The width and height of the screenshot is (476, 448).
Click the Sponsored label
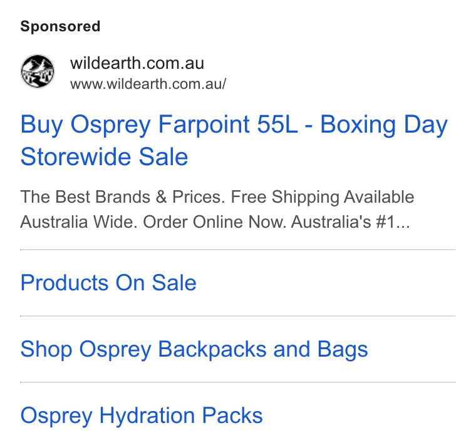point(60,26)
